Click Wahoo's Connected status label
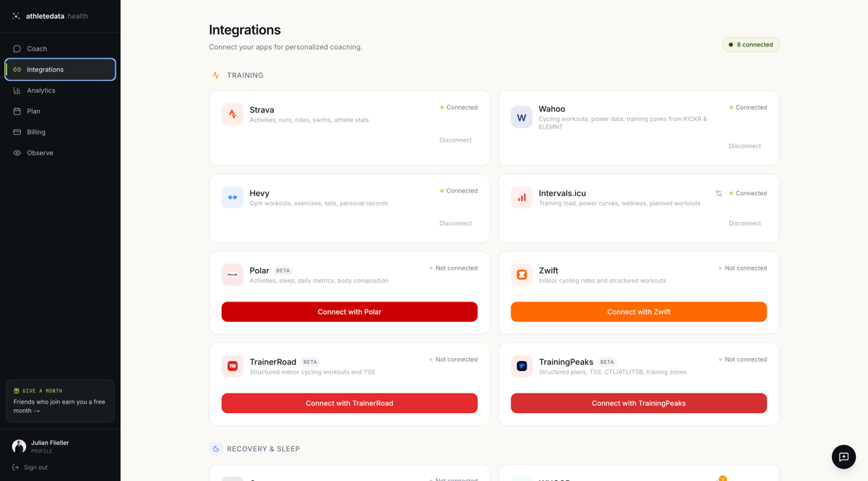868x481 pixels. click(748, 108)
